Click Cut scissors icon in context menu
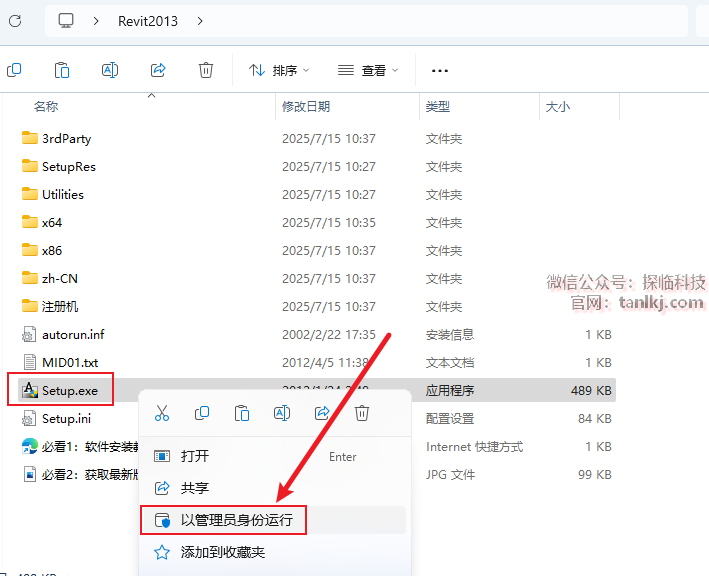This screenshot has height=576, width=709. click(x=162, y=413)
